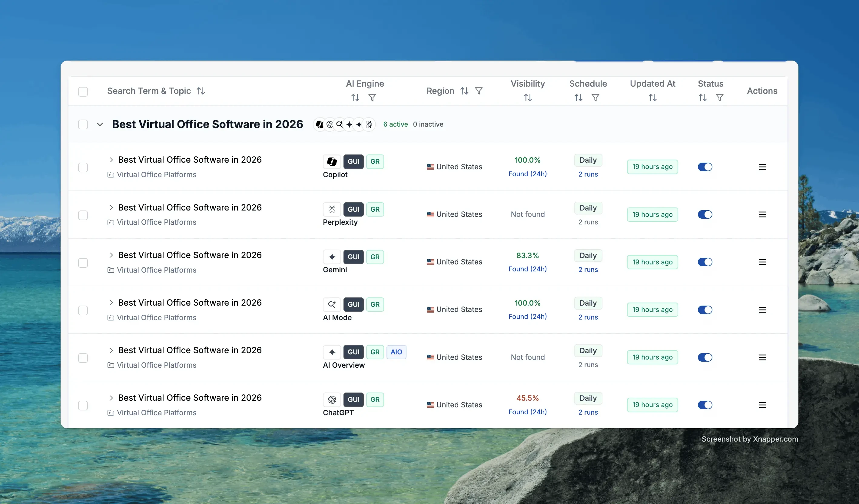Viewport: 859px width, 504px height.
Task: Click the AI Engine filter funnel icon
Action: point(372,98)
